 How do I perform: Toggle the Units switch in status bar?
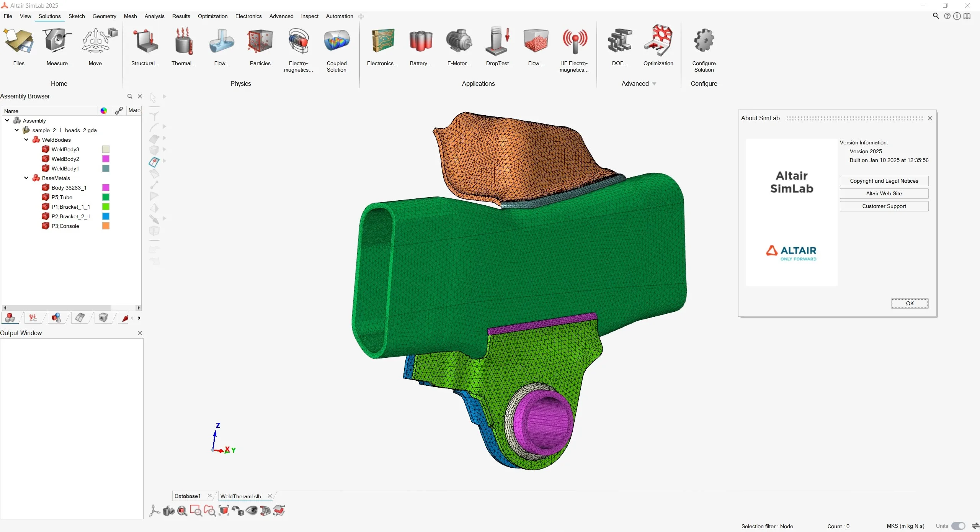pyautogui.click(x=958, y=526)
